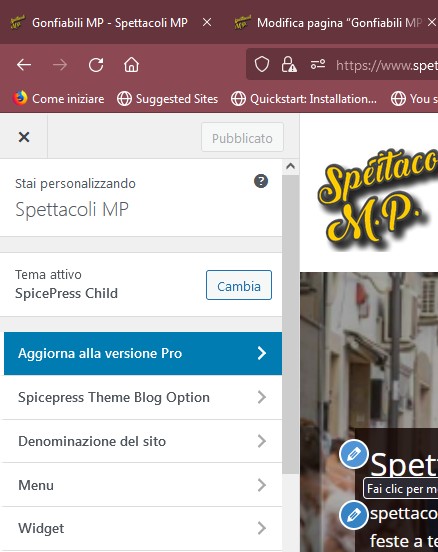This screenshot has width=438, height=552.
Task: Open the shield tracking protection icon
Action: point(262,64)
